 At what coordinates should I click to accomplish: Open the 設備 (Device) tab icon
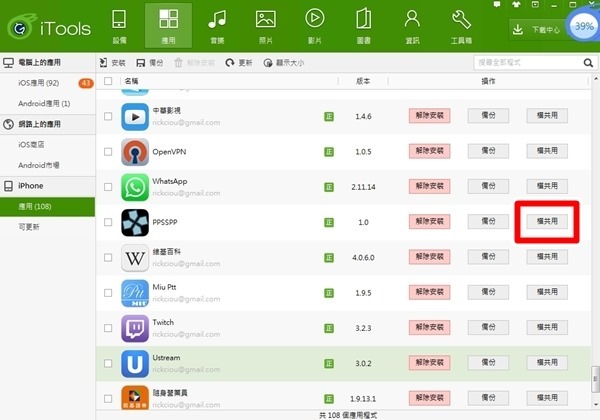coord(119,26)
